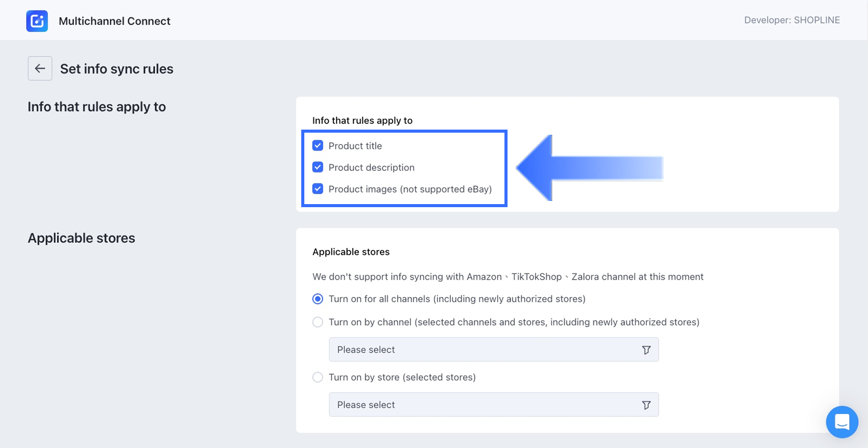Click the Product title label text
868x448 pixels.
[x=355, y=146]
